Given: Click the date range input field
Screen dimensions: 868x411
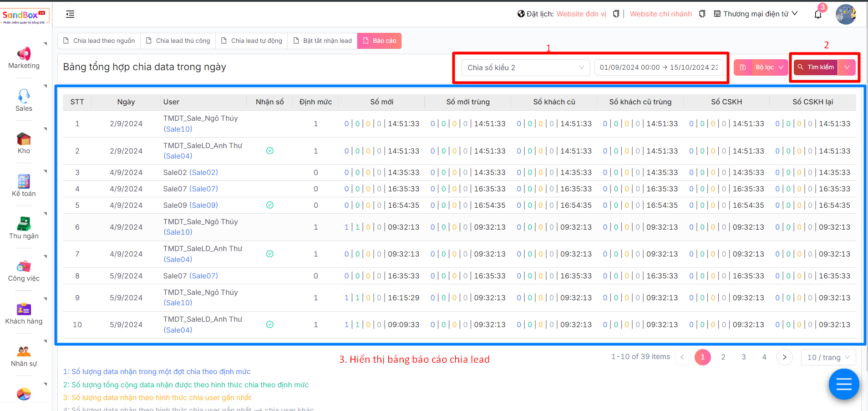Looking at the screenshot, I should coord(658,67).
